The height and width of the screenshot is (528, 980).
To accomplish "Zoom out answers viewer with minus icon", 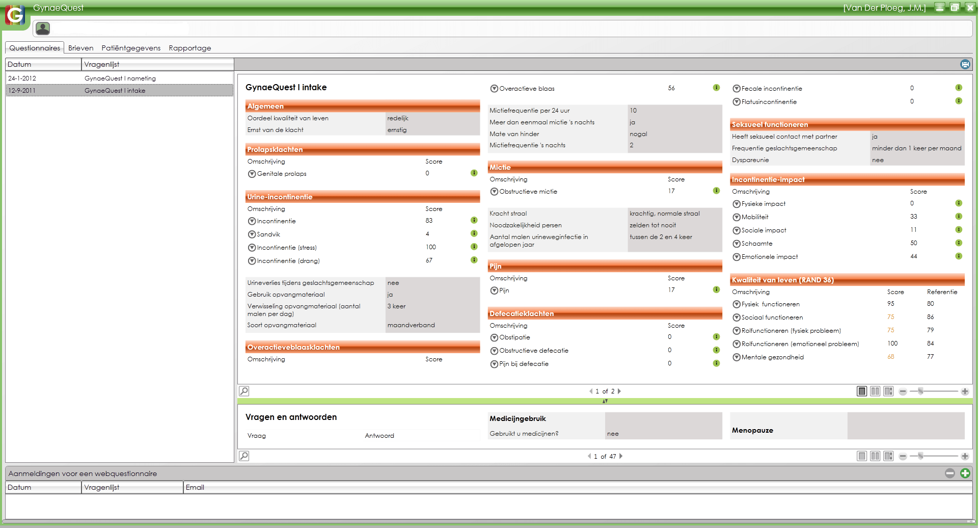I will click(x=903, y=456).
